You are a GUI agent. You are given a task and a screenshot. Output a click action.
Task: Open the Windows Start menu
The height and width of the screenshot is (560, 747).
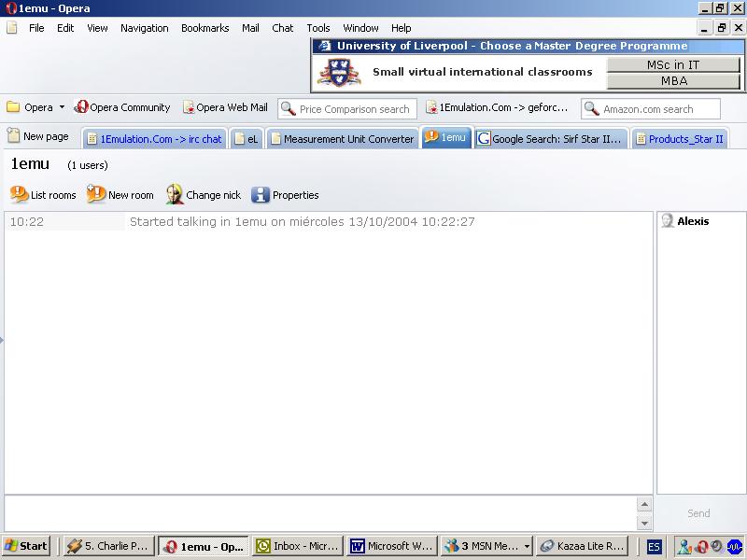point(26,546)
